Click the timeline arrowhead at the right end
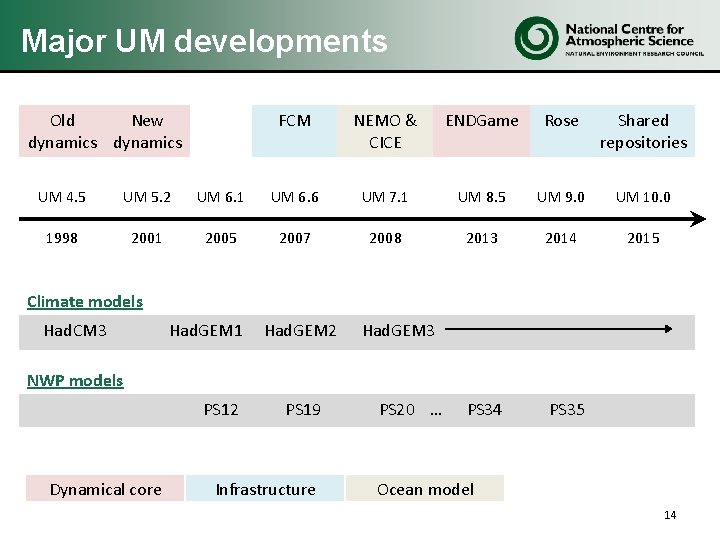This screenshot has height=540, width=720. [x=698, y=219]
